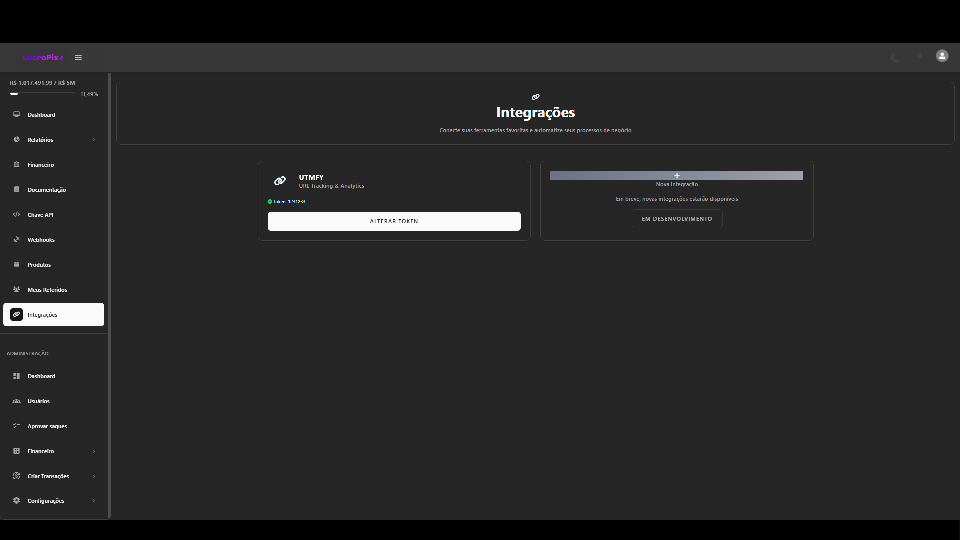Expand the Configurações submenu chevron
This screenshot has height=540, width=960.
click(x=94, y=501)
